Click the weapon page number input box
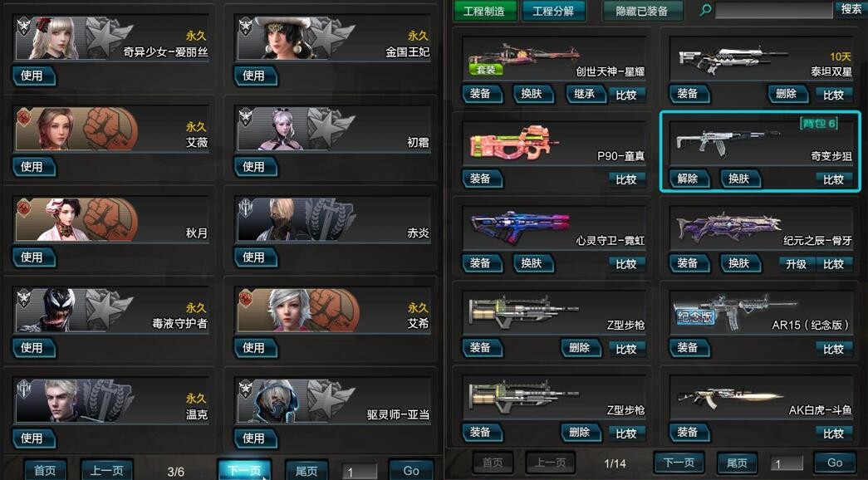Viewport: 868px width, 480px height. click(x=786, y=463)
